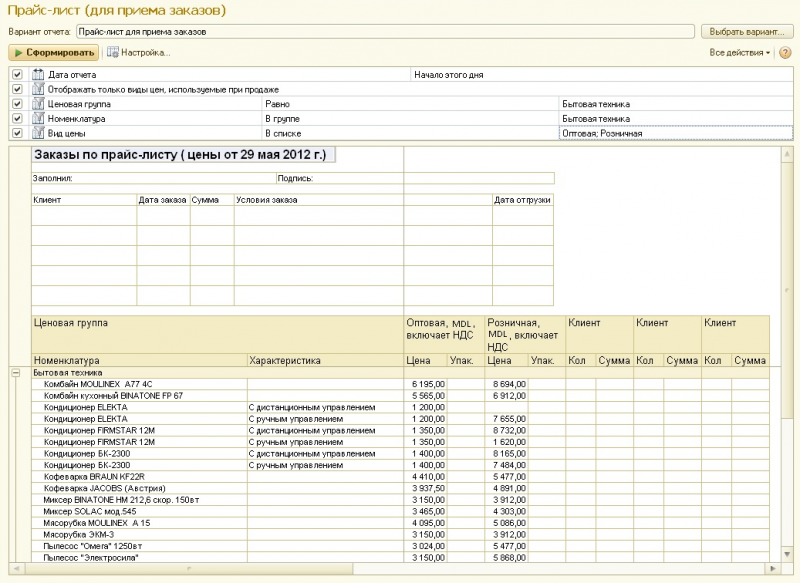Image resolution: width=800 pixels, height=583 pixels.
Task: Open the Все действия dropdown menu
Action: pos(740,52)
